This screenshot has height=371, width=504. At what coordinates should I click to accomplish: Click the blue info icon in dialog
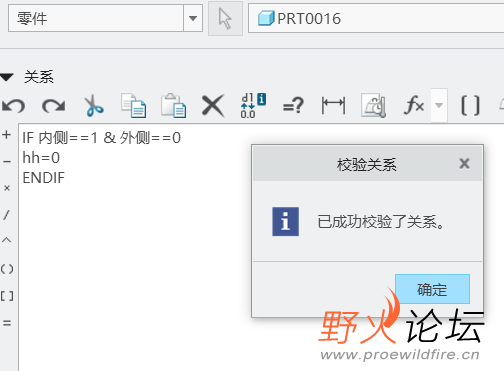[x=285, y=222]
